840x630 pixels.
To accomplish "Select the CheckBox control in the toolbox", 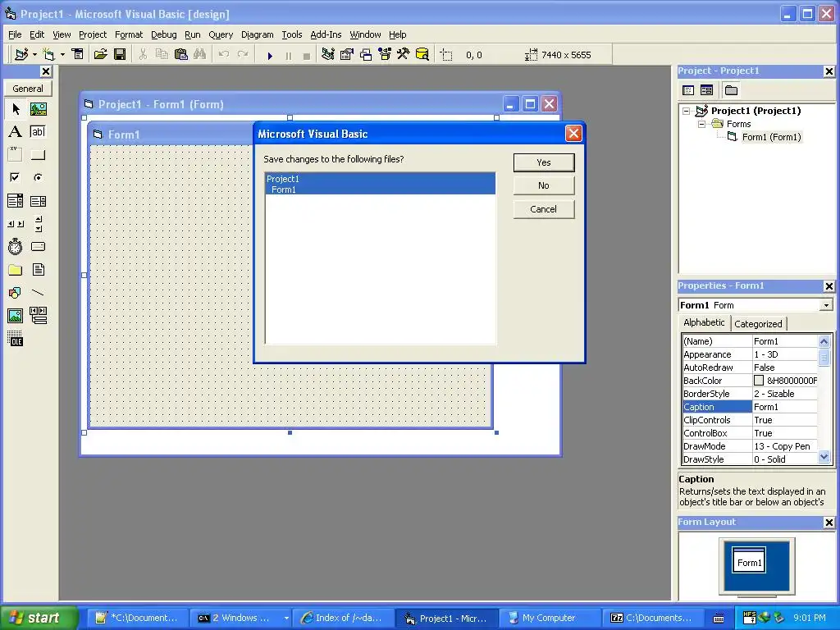I will pos(16,177).
